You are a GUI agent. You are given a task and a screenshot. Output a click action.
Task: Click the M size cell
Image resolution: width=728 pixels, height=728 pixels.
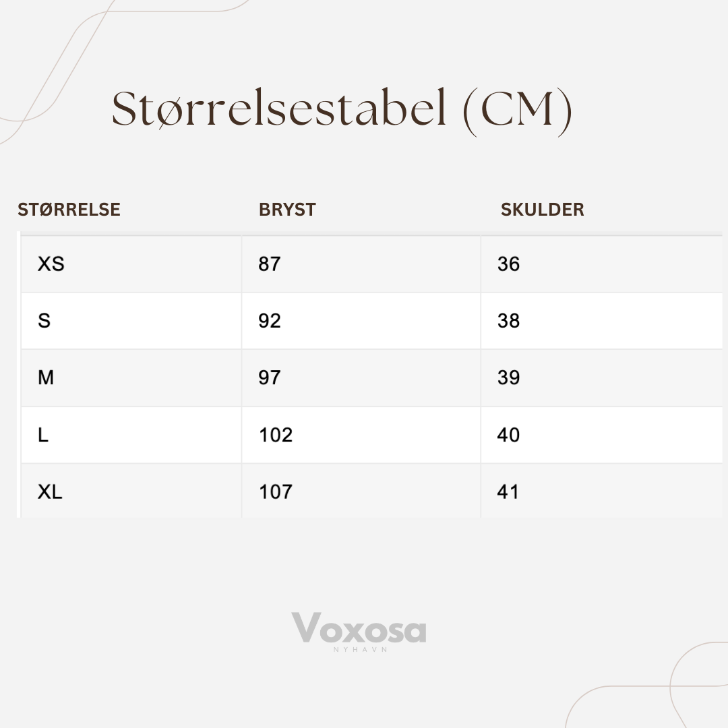[131, 378]
